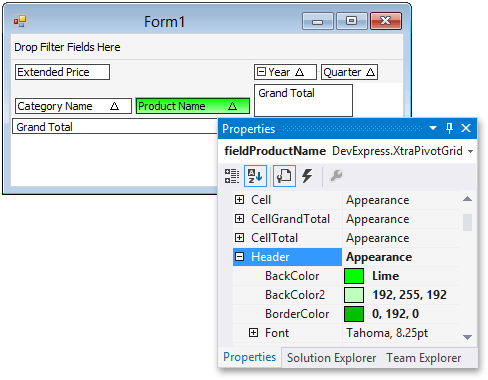Viewport: 488px width, 380px height.
Task: Click the 0, 192, 0 value
Action: 395,314
